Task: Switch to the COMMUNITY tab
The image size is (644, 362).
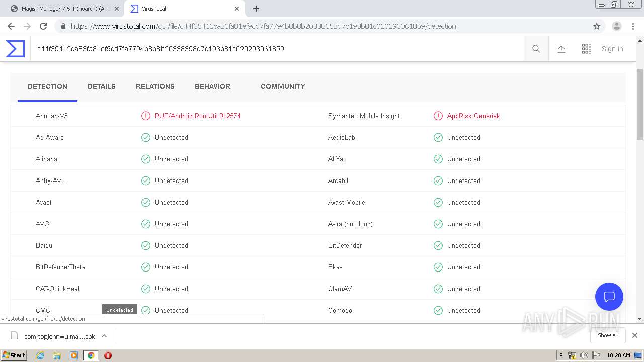Action: (x=283, y=86)
